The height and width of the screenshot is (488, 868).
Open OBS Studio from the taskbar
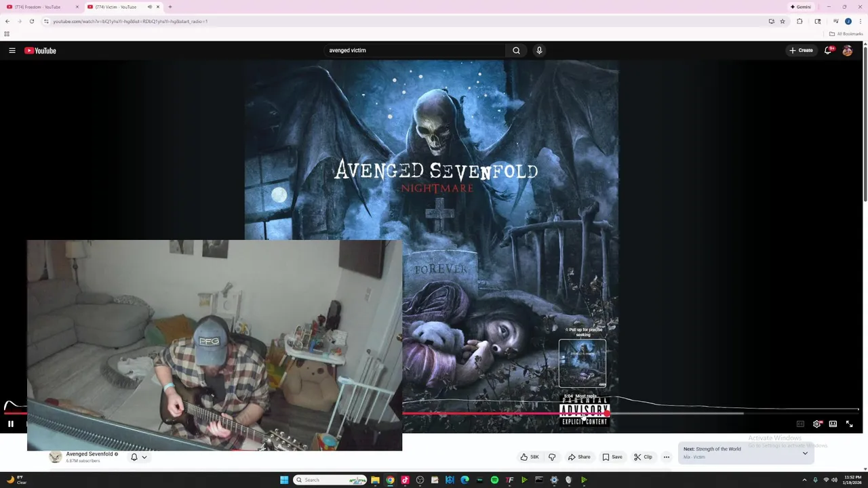pyautogui.click(x=420, y=480)
